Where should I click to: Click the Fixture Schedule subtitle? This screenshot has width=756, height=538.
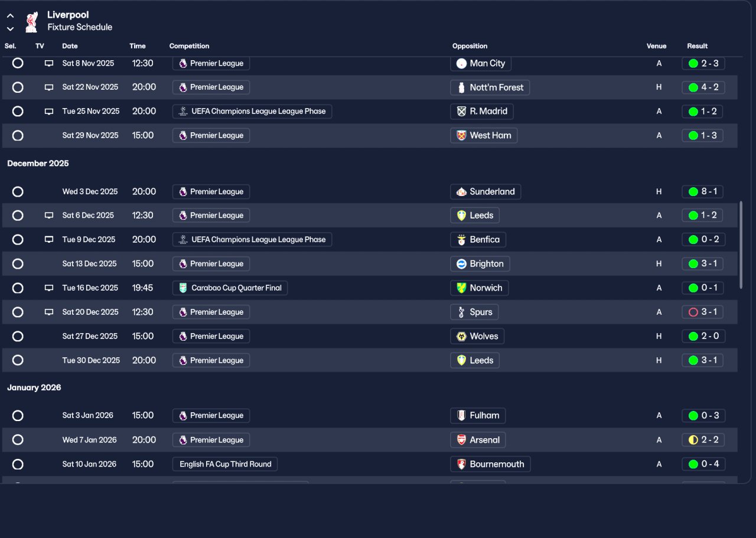(80, 27)
